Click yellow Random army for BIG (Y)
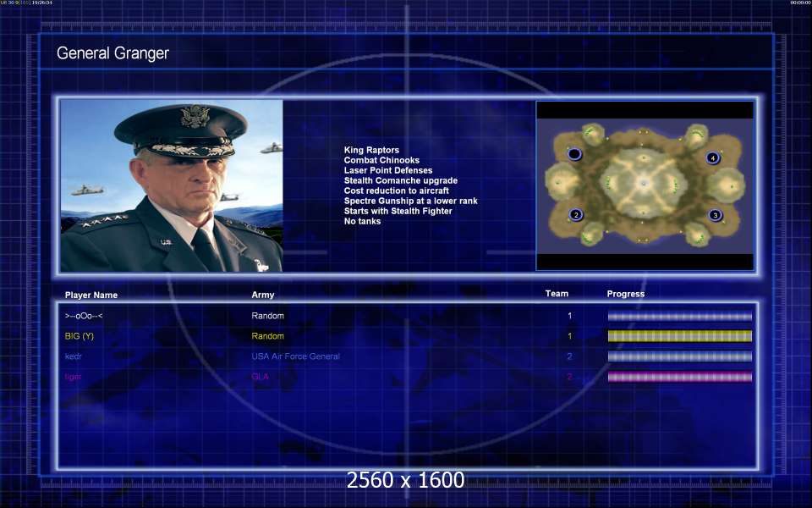Screen dimensions: 812x508 268,336
